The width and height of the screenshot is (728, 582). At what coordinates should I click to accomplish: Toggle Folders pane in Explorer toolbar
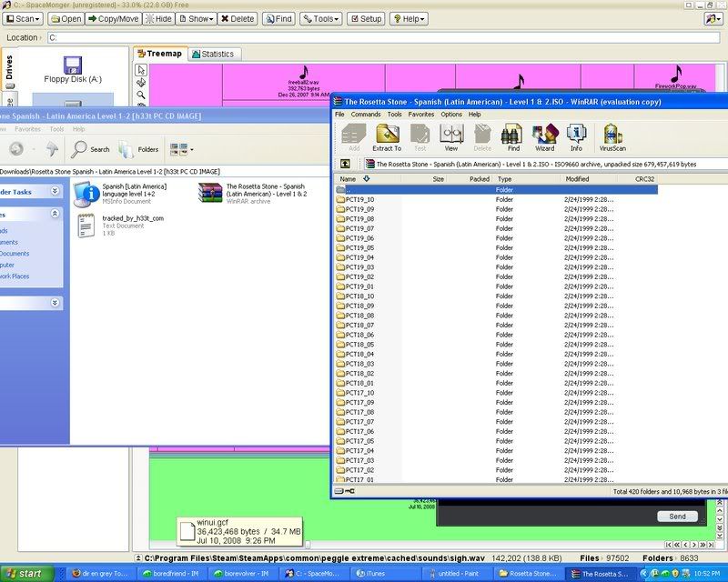pos(138,149)
